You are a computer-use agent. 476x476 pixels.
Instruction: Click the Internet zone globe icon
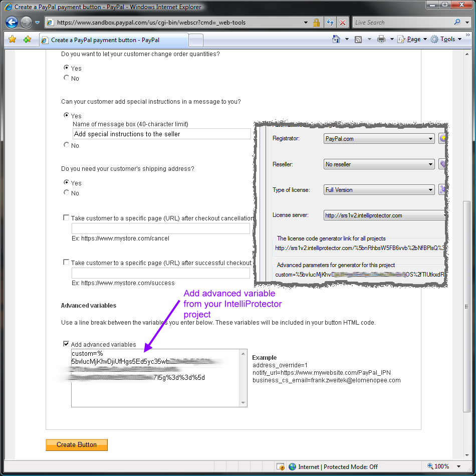(292, 466)
